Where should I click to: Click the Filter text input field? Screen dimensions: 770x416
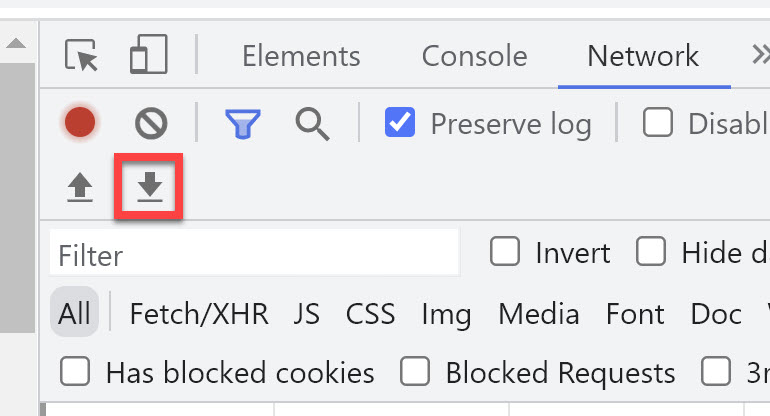click(x=254, y=254)
